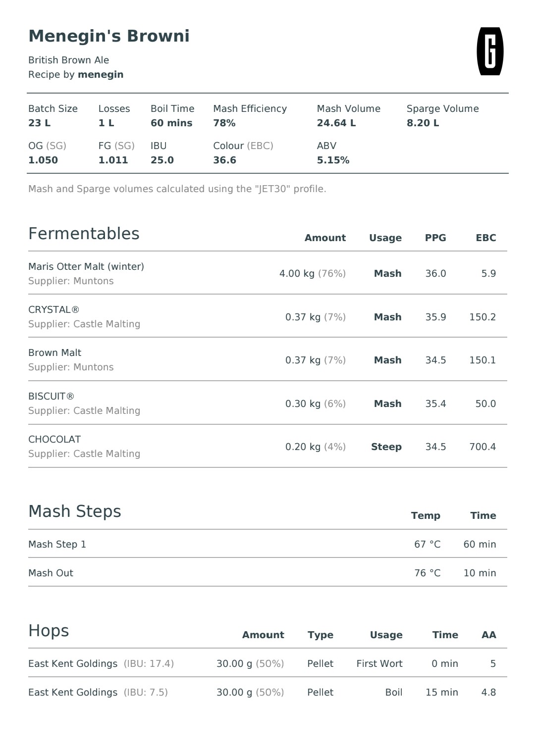The height and width of the screenshot is (756, 535).
Task: Click the Hops section heading
Action: click(49, 631)
